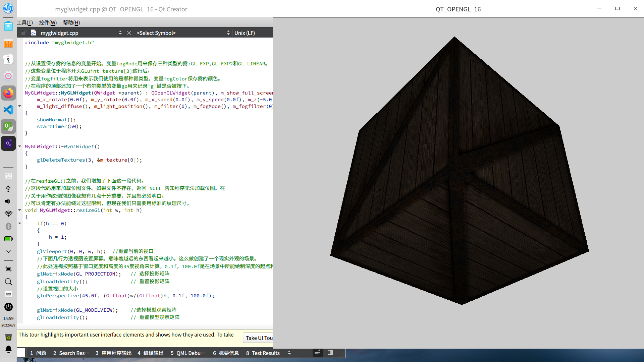This screenshot has height=362, width=644.
Task: Open the 工具(T) menu
Action: point(25,22)
